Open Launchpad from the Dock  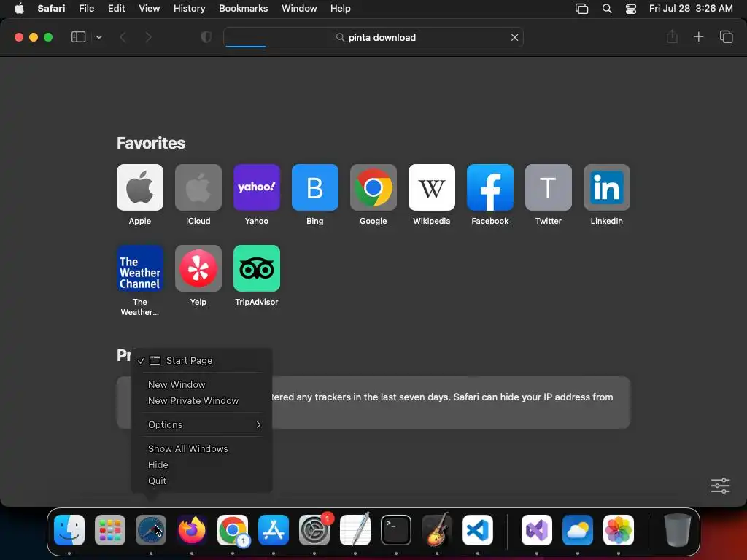[x=110, y=530]
